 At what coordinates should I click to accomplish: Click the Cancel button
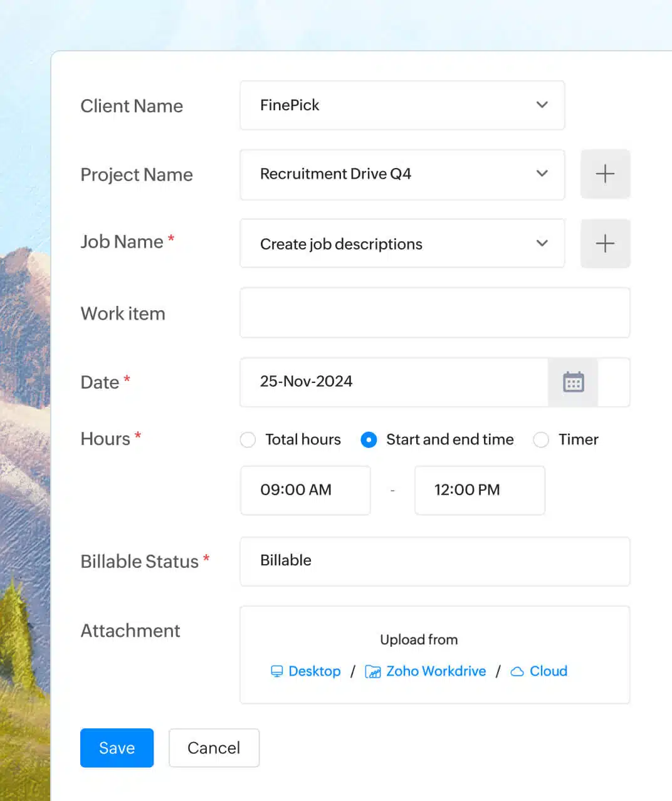coord(214,748)
